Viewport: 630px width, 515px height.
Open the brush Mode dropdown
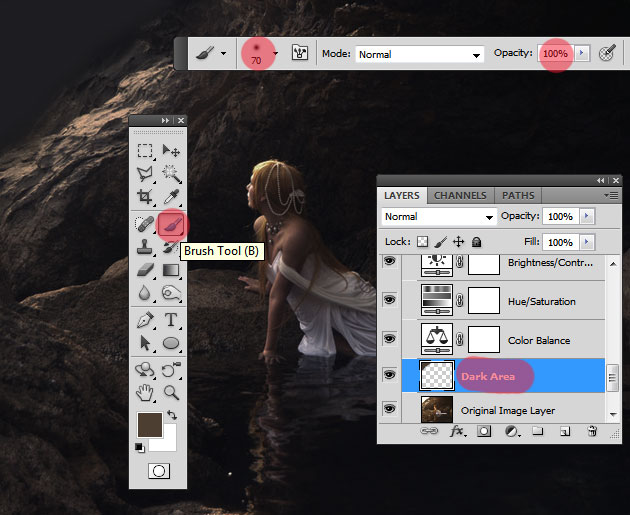[x=419, y=54]
